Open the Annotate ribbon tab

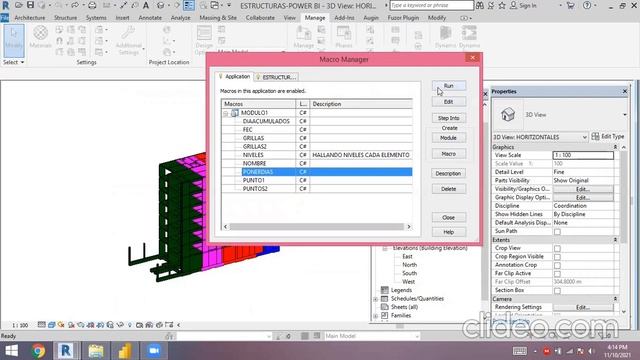point(150,18)
